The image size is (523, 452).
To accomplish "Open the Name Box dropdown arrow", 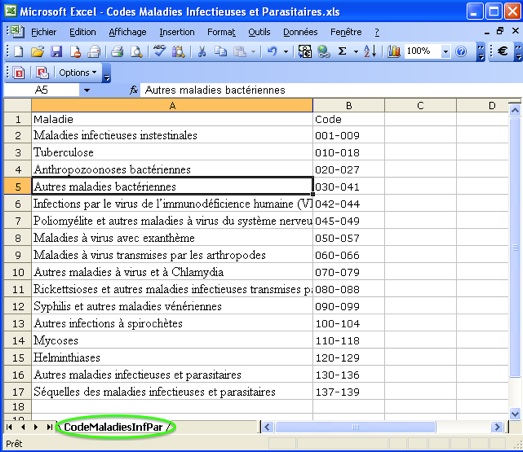I will point(87,90).
